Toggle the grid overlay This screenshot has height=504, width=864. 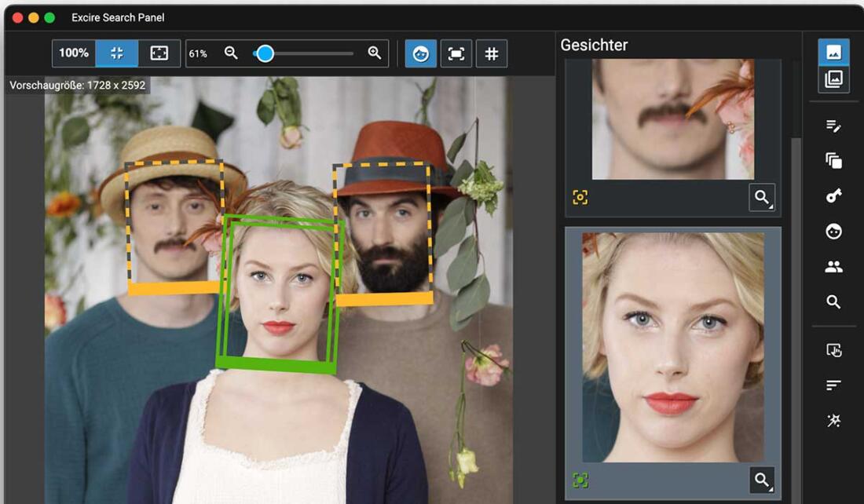(x=492, y=53)
